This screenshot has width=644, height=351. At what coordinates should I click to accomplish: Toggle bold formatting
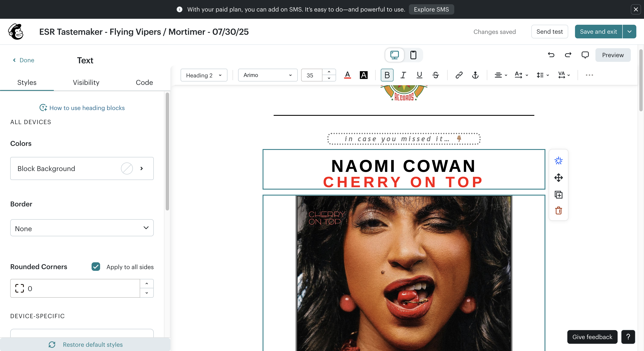coord(387,75)
